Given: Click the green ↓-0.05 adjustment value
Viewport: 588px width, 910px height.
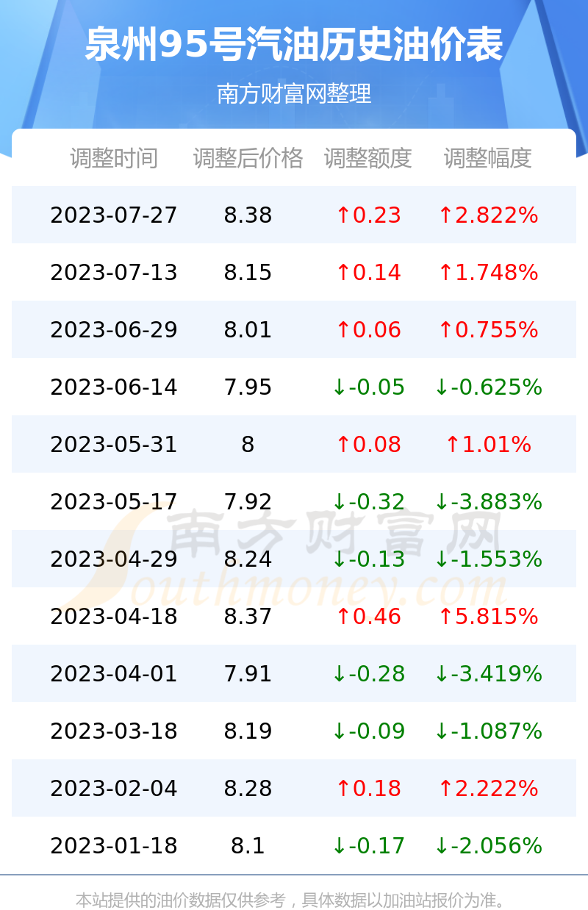Looking at the screenshot, I should (x=368, y=387).
